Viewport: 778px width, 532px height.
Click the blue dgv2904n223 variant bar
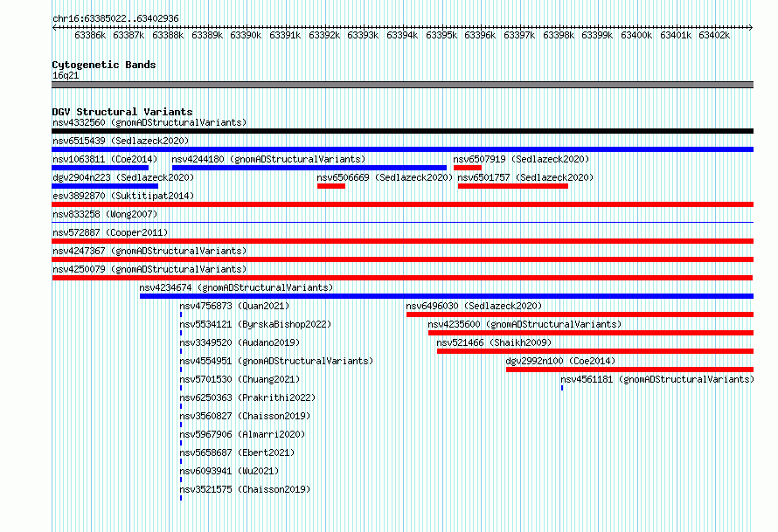pos(105,186)
